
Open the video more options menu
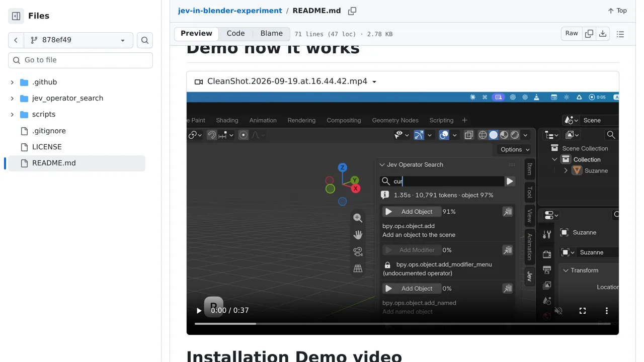point(607,311)
